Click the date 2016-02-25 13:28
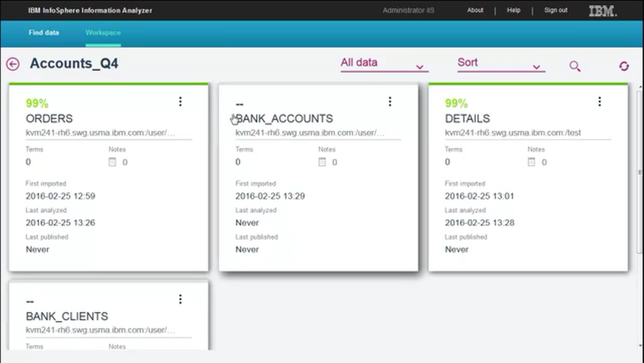Viewport: 644px width, 363px height. [x=480, y=223]
